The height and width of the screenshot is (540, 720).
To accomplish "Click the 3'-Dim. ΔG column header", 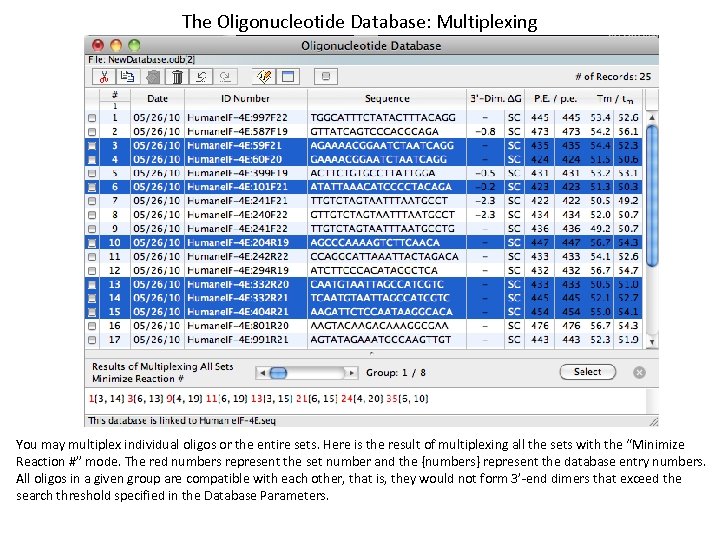I will pos(495,99).
